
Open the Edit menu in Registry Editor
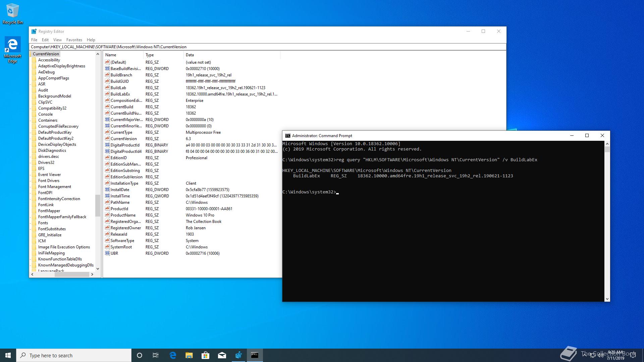point(45,40)
